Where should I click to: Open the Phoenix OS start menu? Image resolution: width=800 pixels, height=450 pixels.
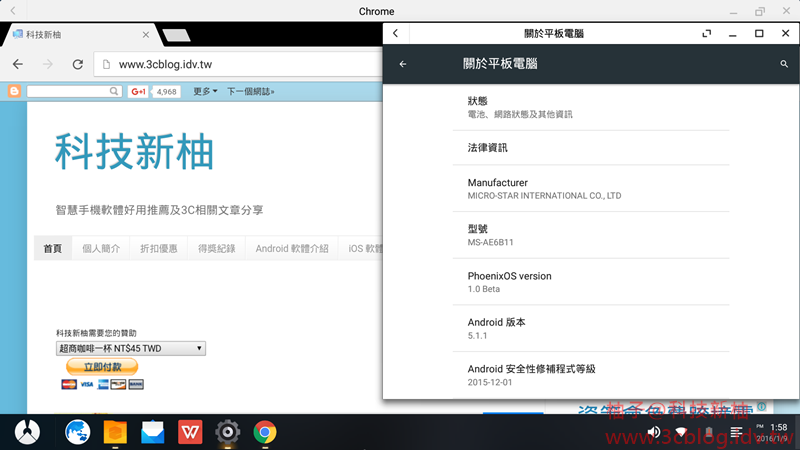(27, 432)
